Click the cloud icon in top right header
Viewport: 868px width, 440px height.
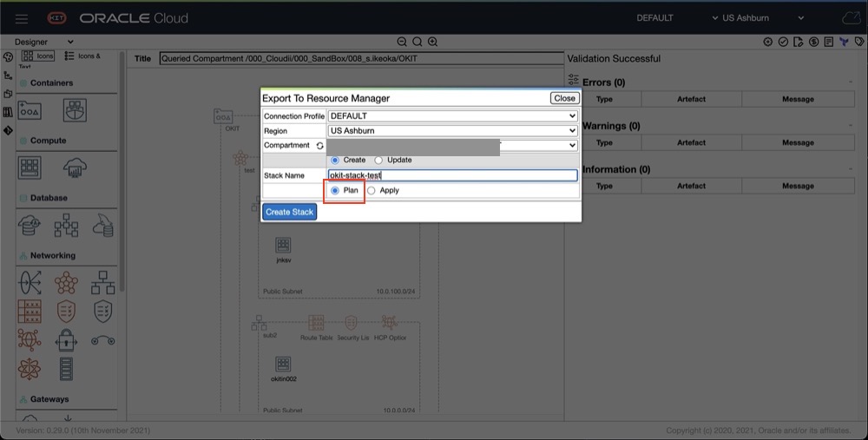pos(852,18)
